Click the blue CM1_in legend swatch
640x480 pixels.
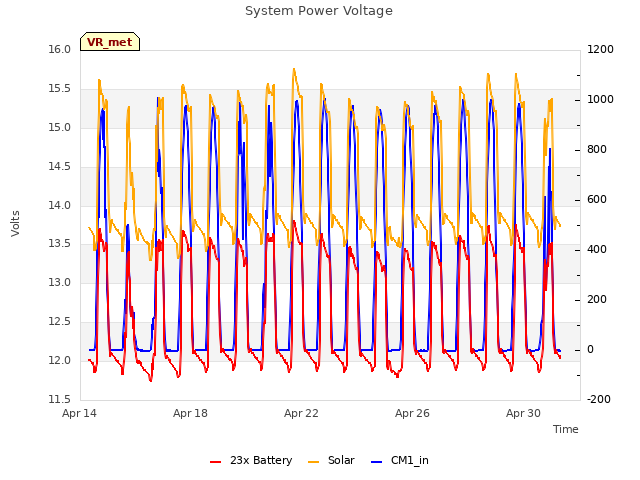click(376, 462)
